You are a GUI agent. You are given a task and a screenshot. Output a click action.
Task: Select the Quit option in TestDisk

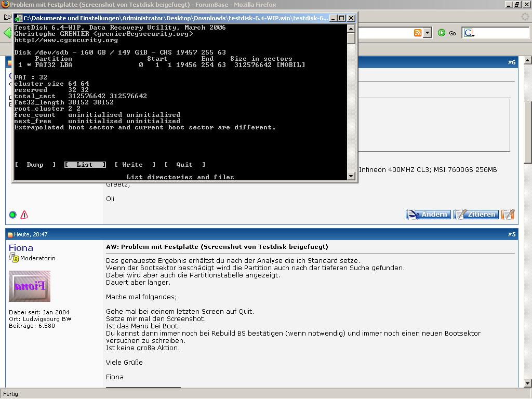[x=184, y=165]
